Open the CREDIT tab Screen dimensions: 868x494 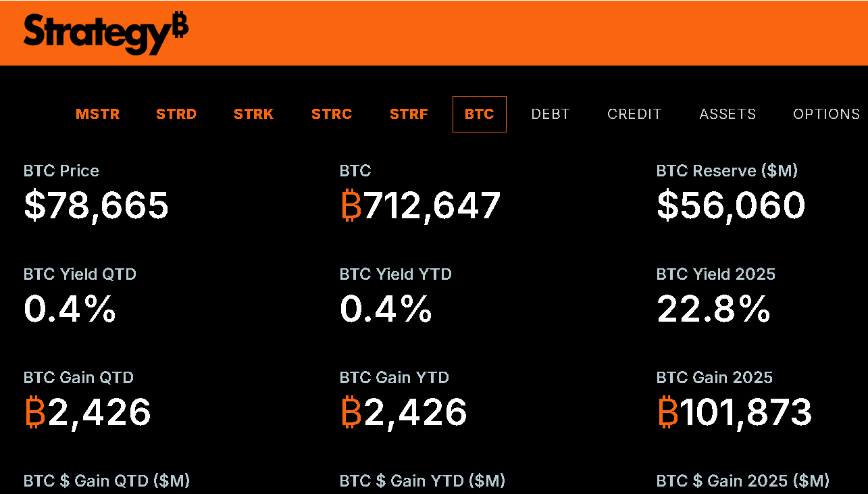pyautogui.click(x=634, y=114)
